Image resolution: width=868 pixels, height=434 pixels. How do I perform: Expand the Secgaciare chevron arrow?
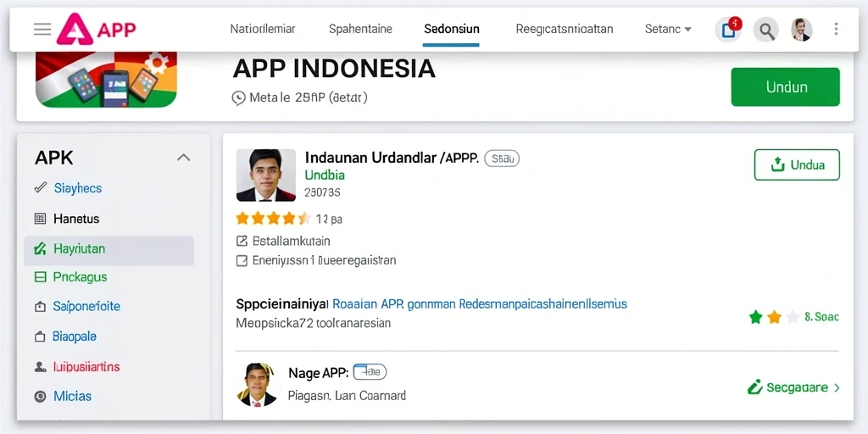pos(837,388)
